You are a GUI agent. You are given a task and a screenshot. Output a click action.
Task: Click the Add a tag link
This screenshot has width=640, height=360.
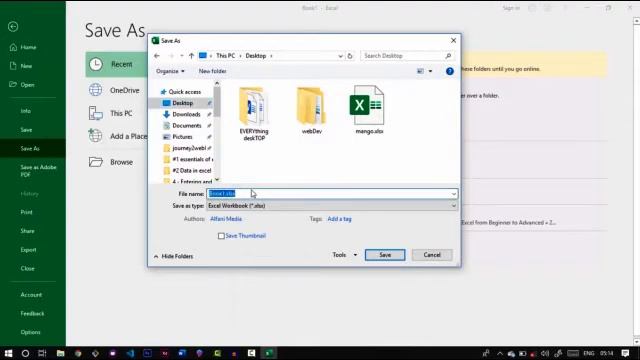(x=339, y=219)
